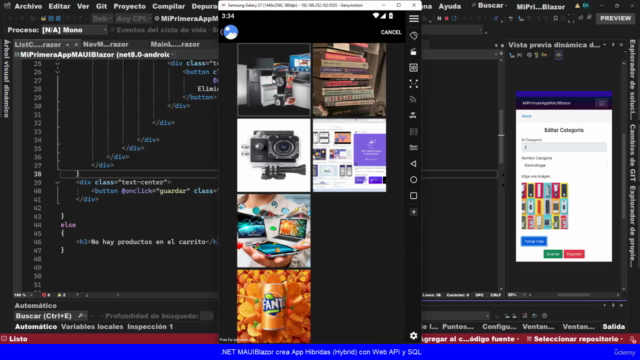Collapse the code block at line 39

(58, 182)
